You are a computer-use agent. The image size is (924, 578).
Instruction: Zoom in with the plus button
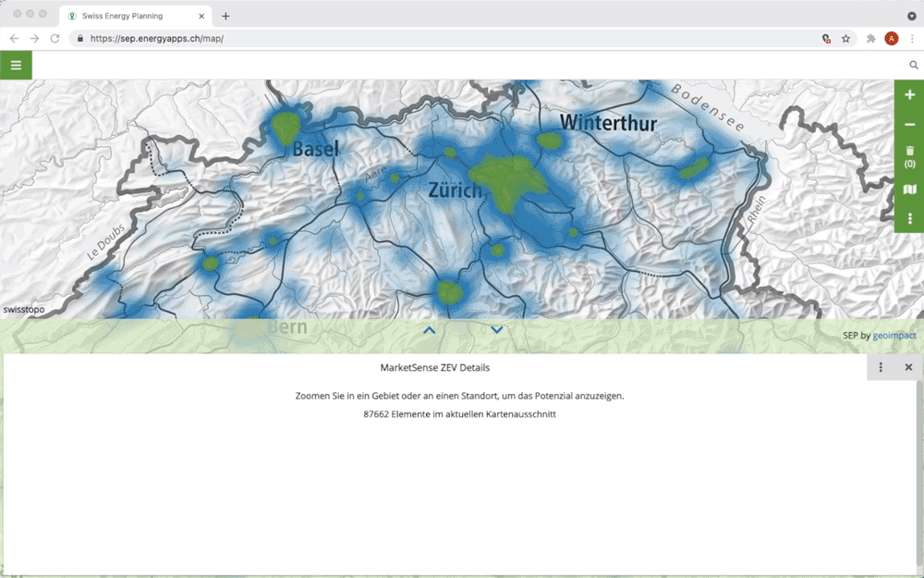point(909,95)
